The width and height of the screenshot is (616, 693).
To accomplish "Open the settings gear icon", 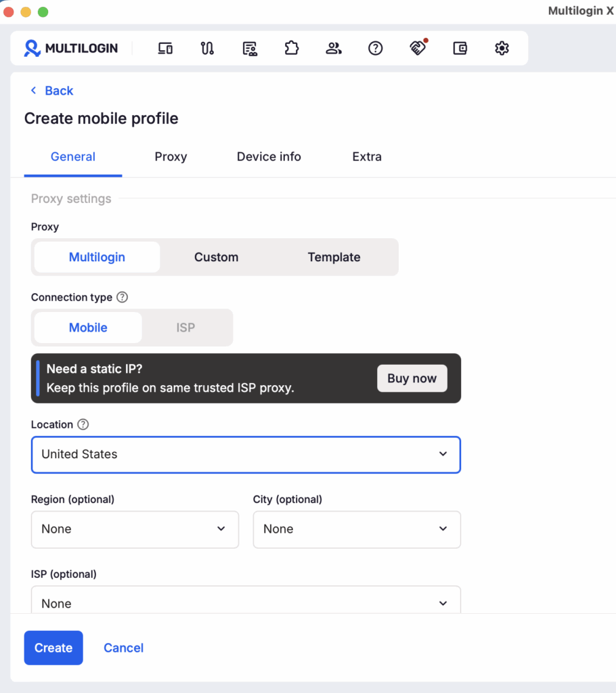I will [502, 48].
